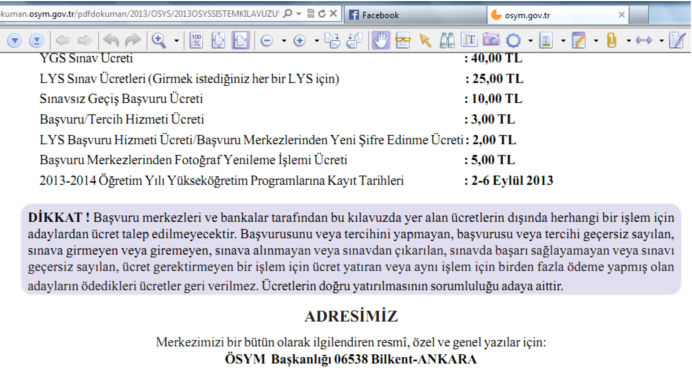Click the zoom in plus button
This screenshot has width=692, height=376.
(300, 41)
